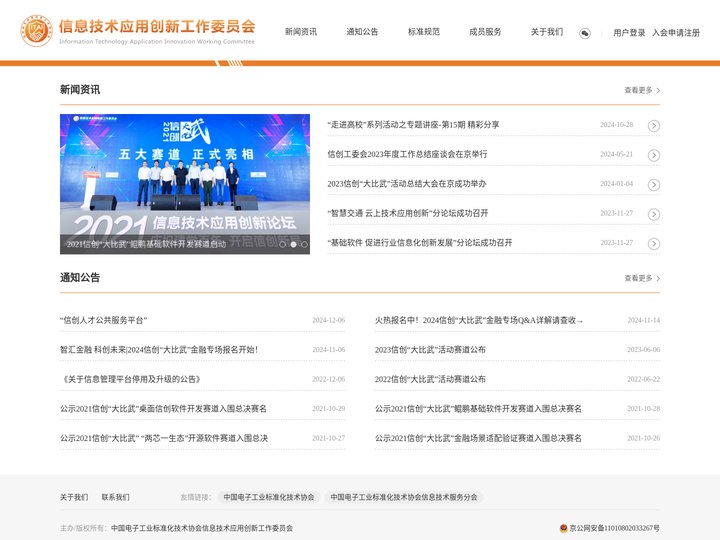Viewport: 720px width, 540px height.
Task: Open friend link 中国电子工业标准化技术协会
Action: tap(269, 497)
